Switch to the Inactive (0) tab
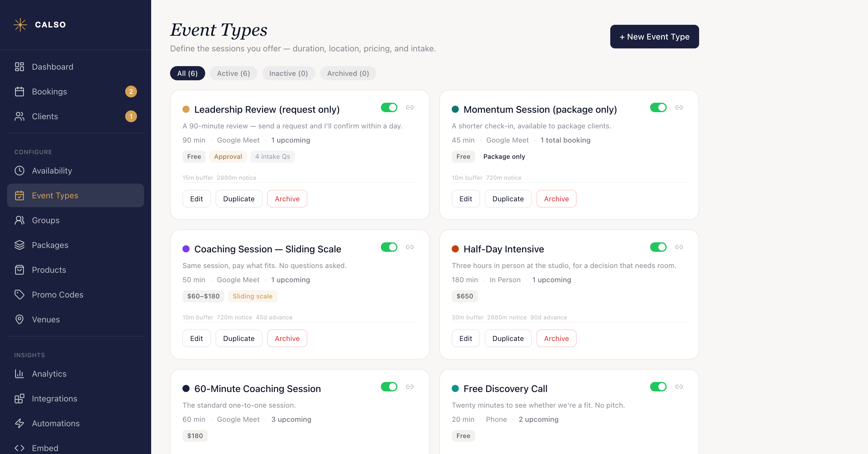The image size is (868, 454). coord(288,73)
